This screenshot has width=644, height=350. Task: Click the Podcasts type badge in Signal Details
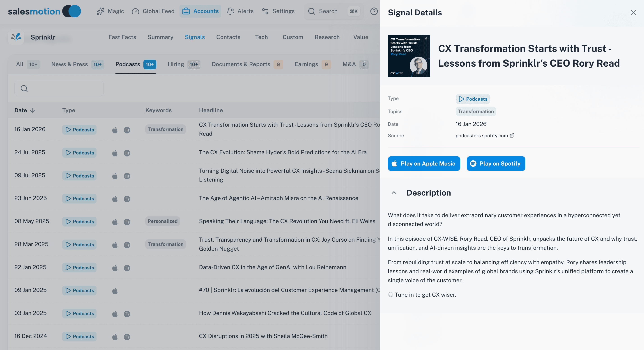click(x=472, y=99)
